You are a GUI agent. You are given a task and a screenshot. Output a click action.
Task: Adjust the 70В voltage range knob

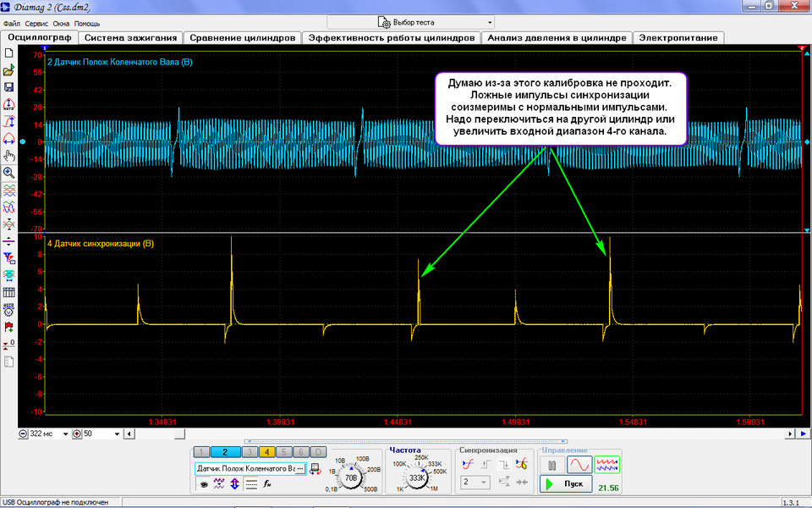[x=351, y=478]
